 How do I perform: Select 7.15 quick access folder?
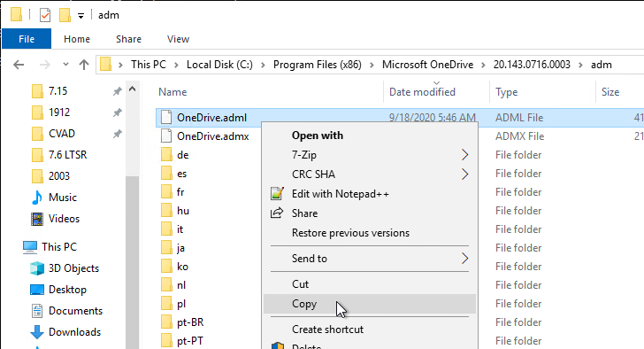click(x=57, y=91)
